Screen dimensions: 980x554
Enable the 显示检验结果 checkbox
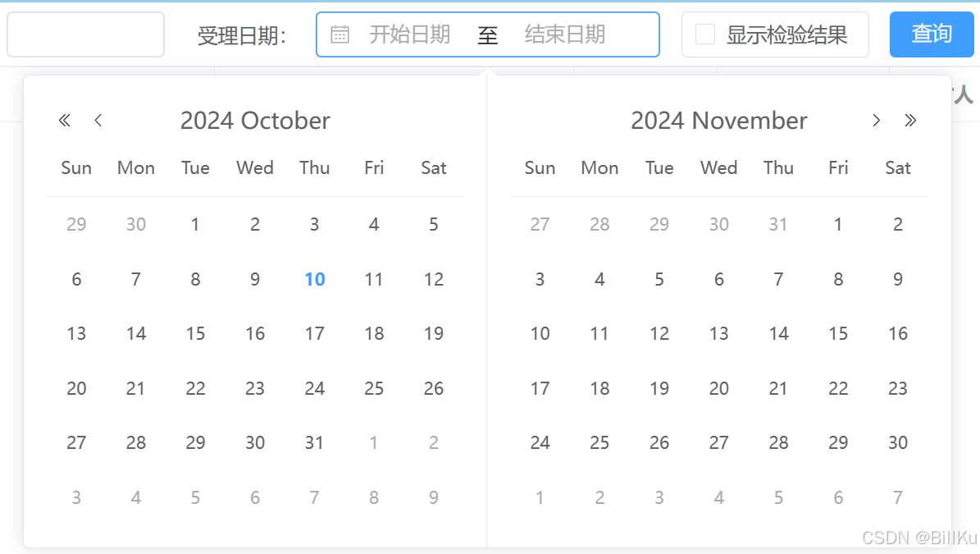point(704,34)
